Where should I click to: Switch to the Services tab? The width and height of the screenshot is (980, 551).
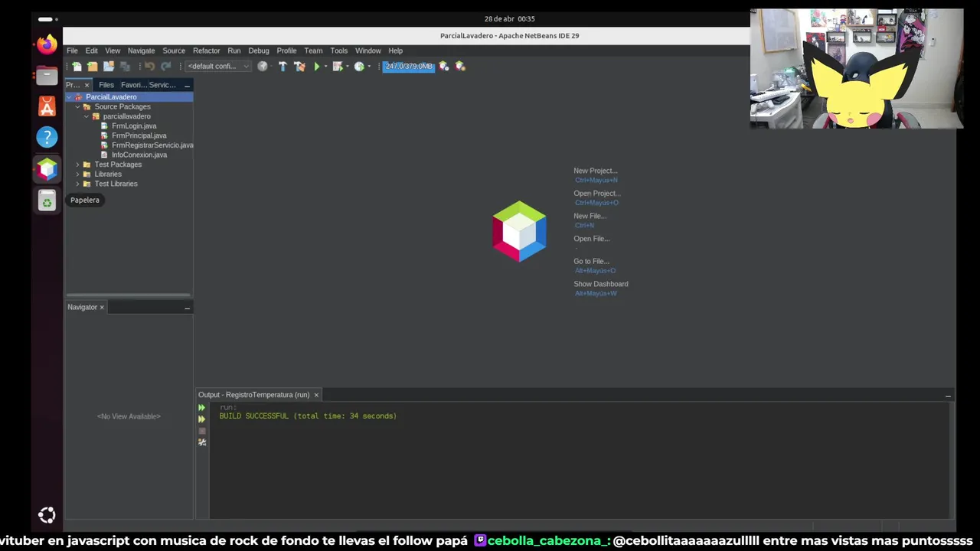pos(162,85)
